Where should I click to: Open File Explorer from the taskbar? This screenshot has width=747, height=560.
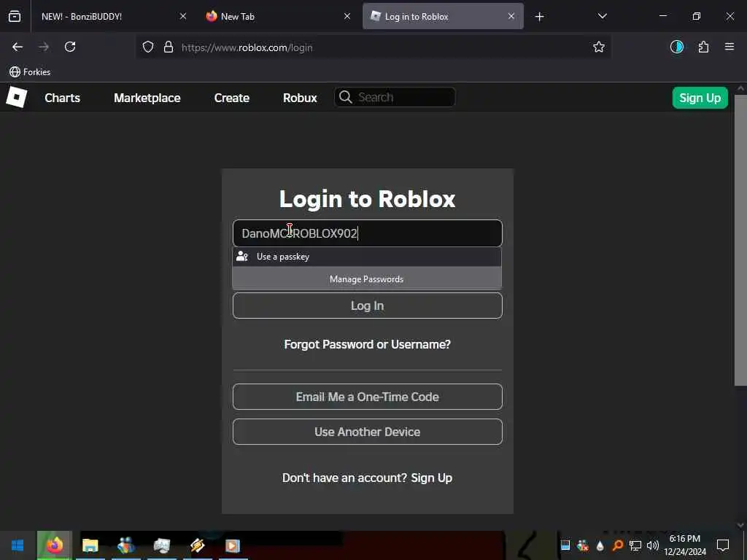point(90,545)
